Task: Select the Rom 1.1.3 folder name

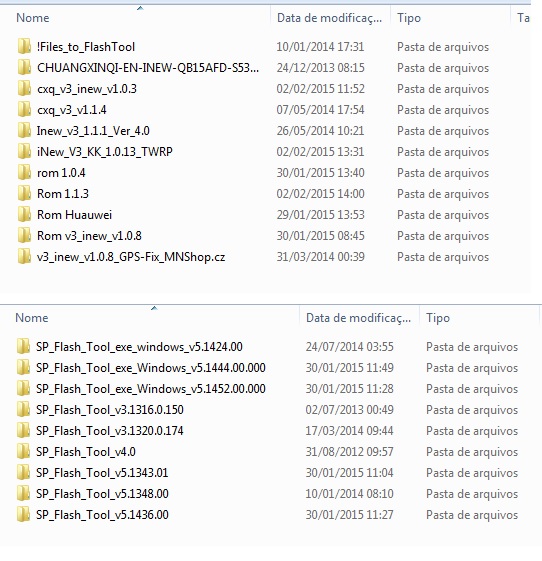Action: (x=63, y=194)
